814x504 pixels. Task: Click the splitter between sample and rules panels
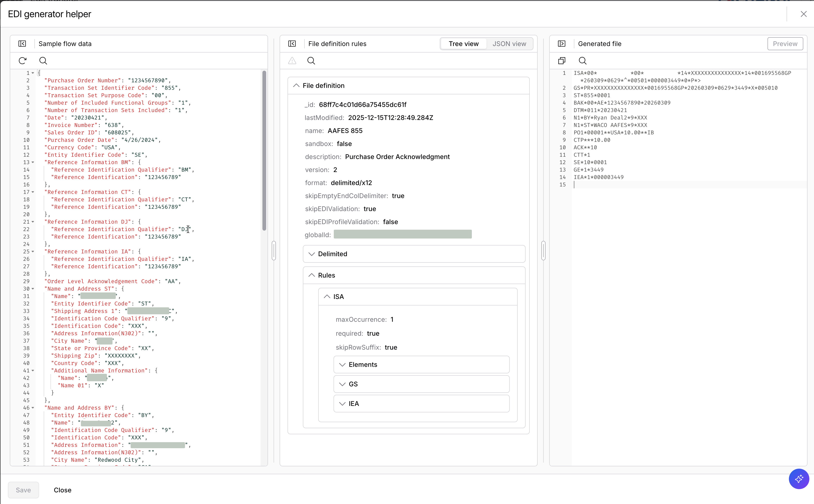coord(274,250)
